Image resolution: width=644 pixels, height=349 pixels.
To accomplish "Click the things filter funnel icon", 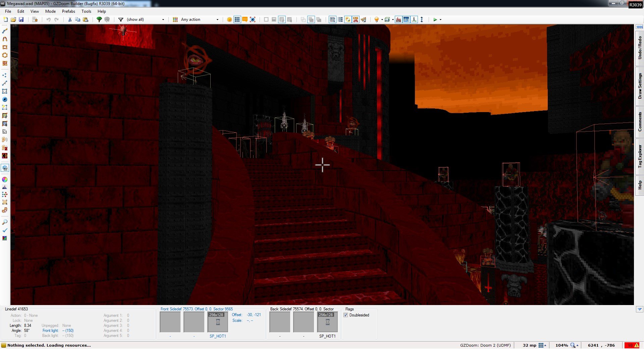I will click(x=121, y=19).
